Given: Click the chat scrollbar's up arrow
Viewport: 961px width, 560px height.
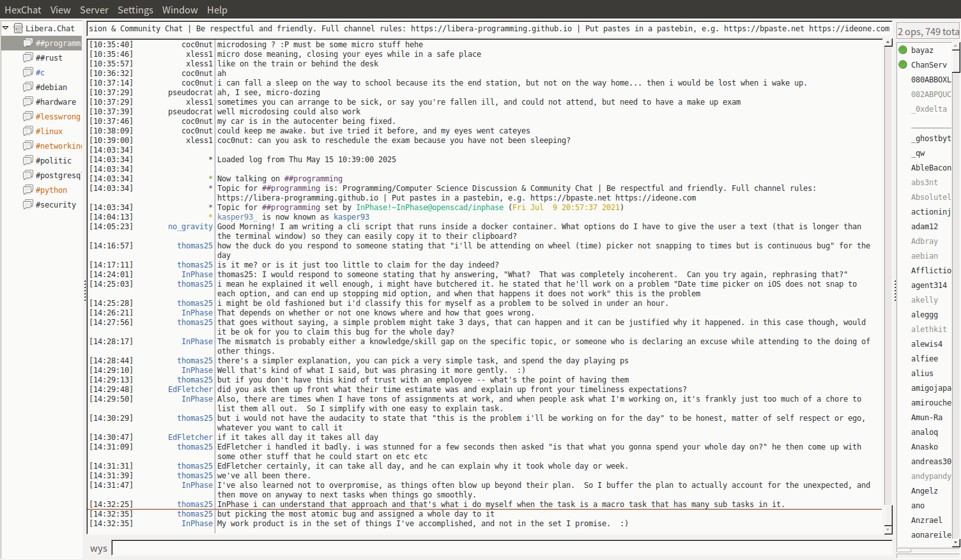Looking at the screenshot, I should [x=888, y=43].
